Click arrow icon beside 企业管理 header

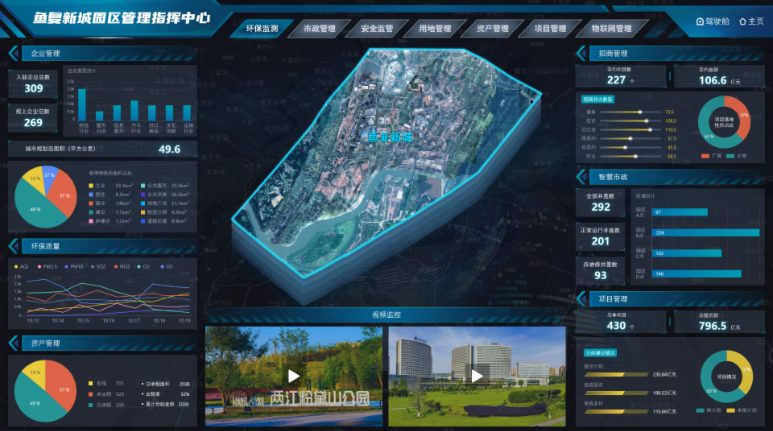coord(12,53)
